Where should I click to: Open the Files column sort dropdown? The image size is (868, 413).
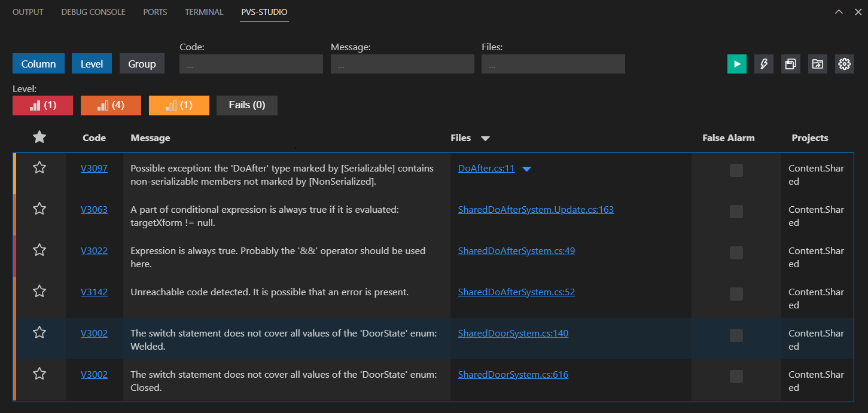point(485,137)
